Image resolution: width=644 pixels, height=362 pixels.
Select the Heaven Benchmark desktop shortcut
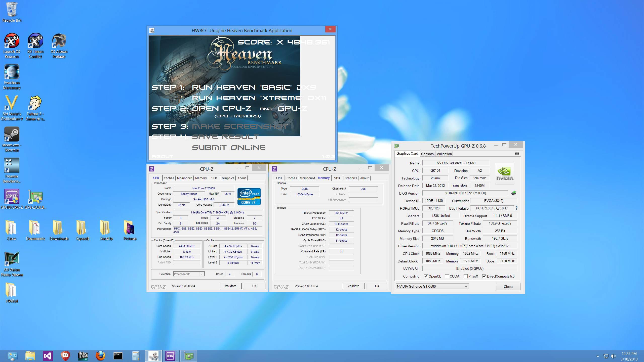pos(12,170)
